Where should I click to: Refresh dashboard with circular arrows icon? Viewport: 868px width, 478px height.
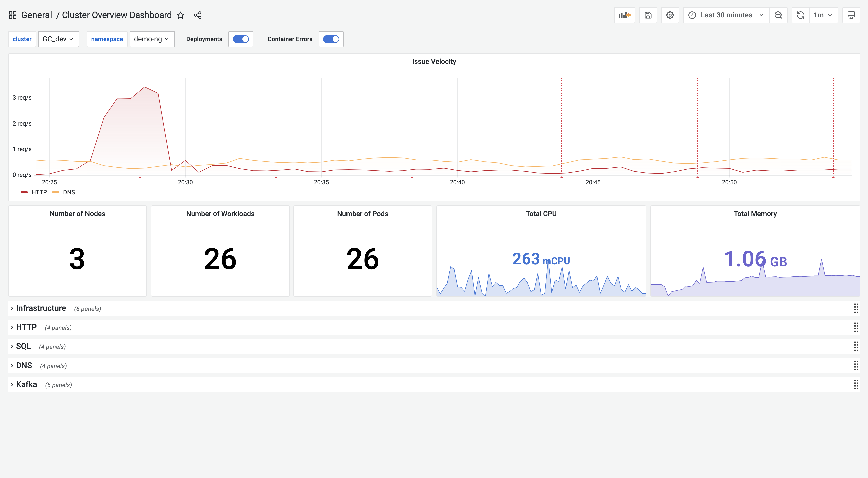(x=800, y=15)
